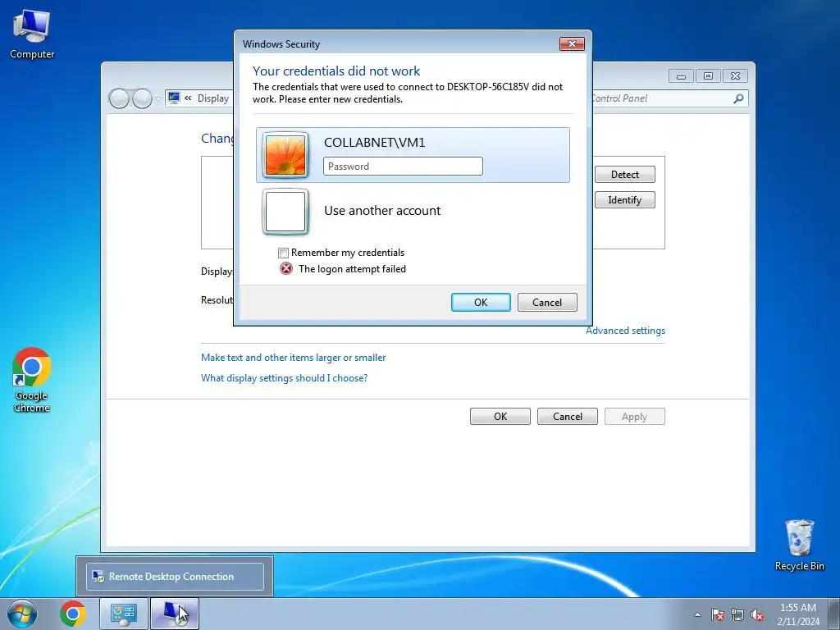The image size is (840, 630).
Task: Click the Control Panel address bar icon
Action: pyautogui.click(x=174, y=98)
